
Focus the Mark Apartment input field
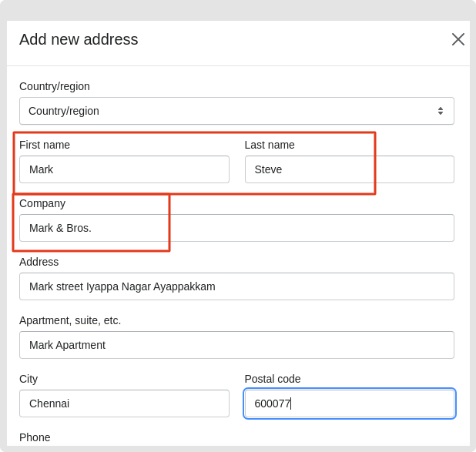(x=236, y=345)
